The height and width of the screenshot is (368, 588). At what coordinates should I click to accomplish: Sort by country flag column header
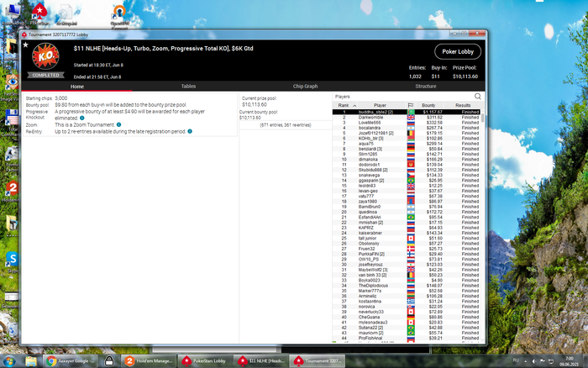(x=411, y=105)
